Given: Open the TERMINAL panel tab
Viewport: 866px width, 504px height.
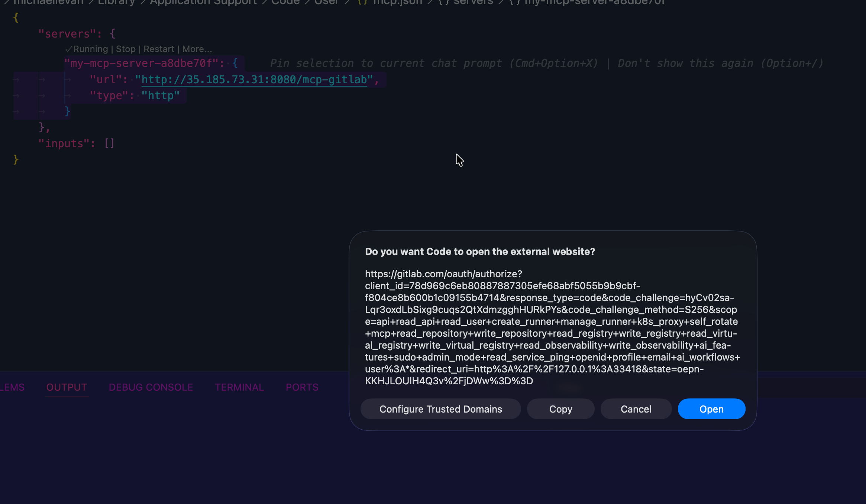Looking at the screenshot, I should [239, 387].
